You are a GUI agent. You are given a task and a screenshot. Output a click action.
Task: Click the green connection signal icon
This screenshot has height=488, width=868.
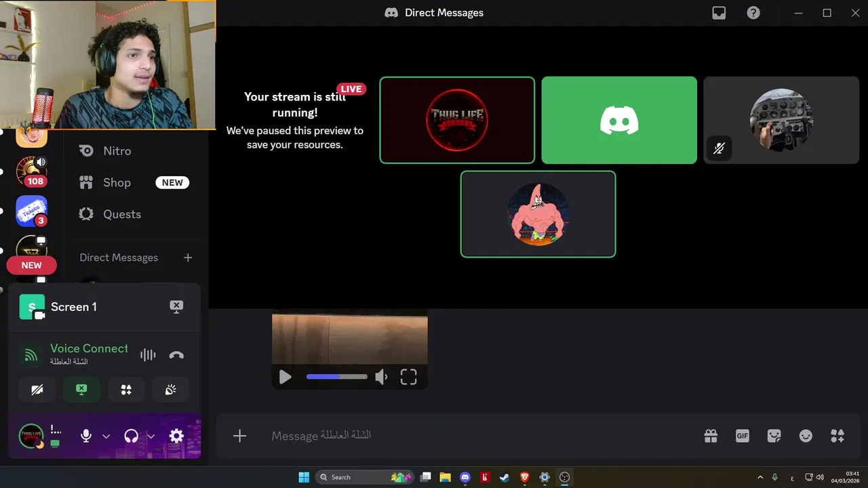tap(31, 355)
